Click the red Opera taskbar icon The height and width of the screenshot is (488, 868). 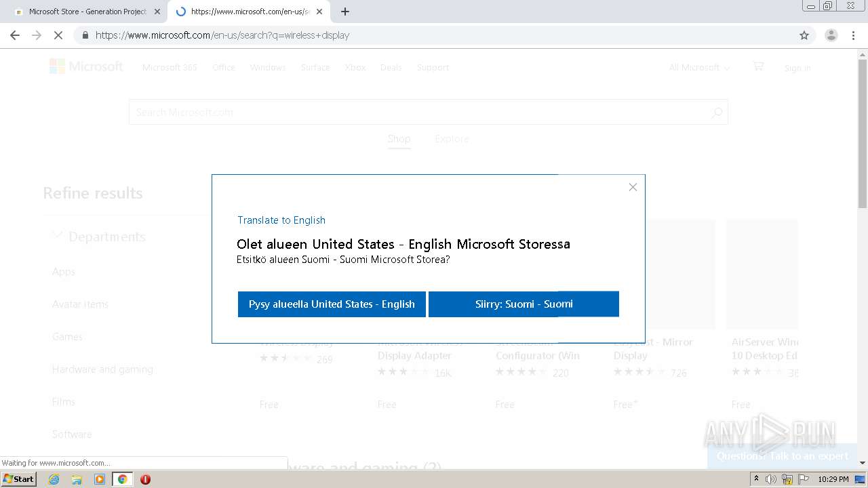click(145, 479)
